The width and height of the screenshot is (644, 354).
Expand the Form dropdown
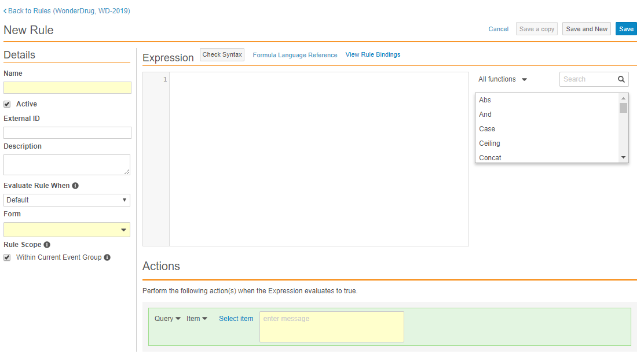tap(67, 230)
